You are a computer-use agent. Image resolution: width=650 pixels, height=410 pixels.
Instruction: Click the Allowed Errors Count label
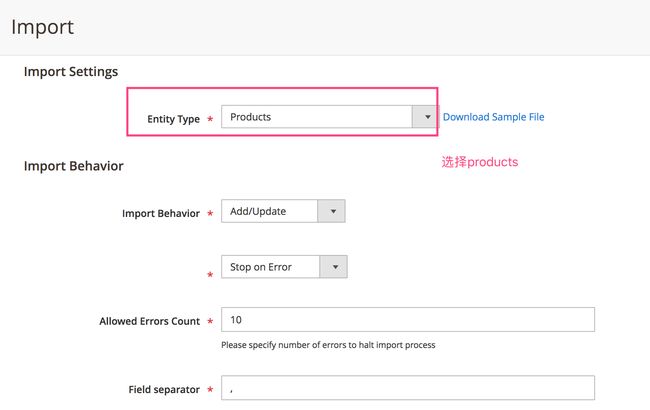click(150, 321)
